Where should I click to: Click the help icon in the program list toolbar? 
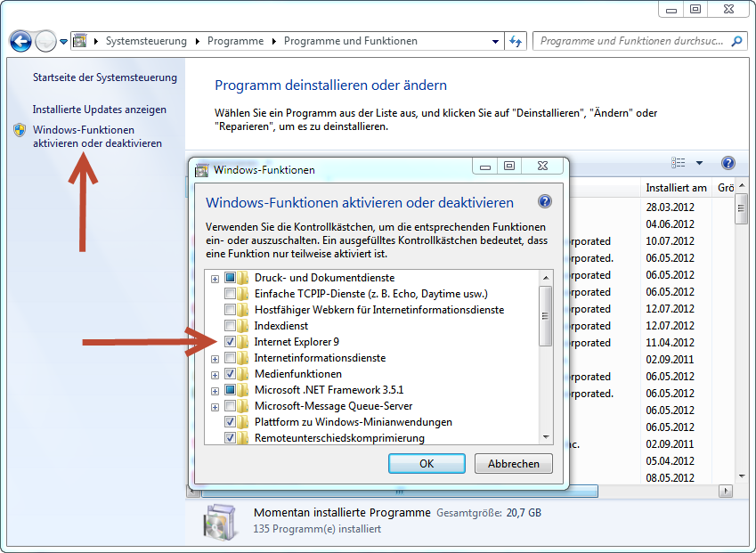[x=728, y=163]
